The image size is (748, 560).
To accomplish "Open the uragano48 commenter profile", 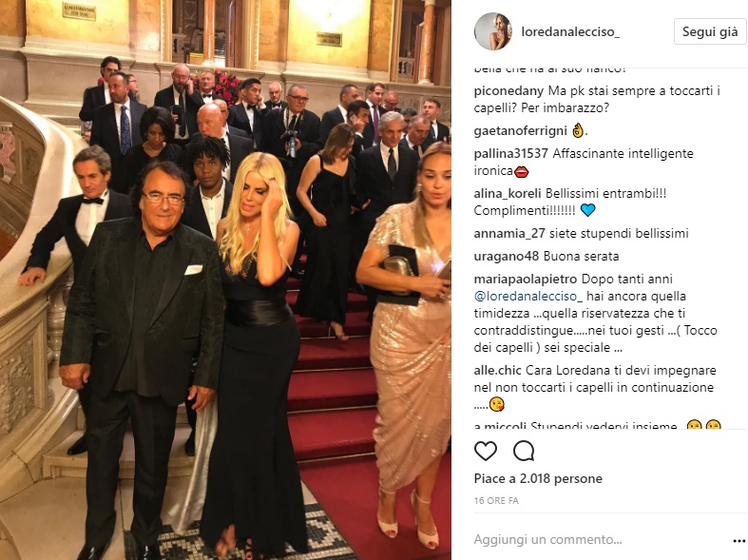I will [x=507, y=257].
